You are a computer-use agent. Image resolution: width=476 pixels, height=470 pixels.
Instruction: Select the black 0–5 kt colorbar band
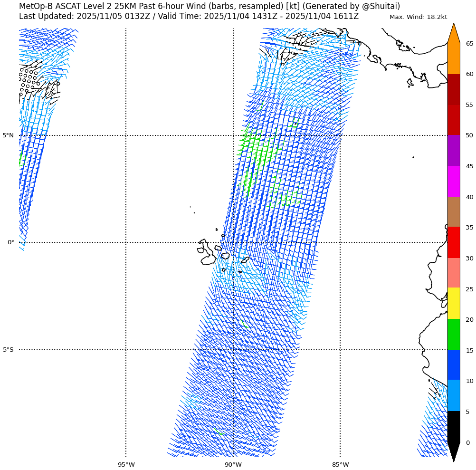tap(454, 426)
